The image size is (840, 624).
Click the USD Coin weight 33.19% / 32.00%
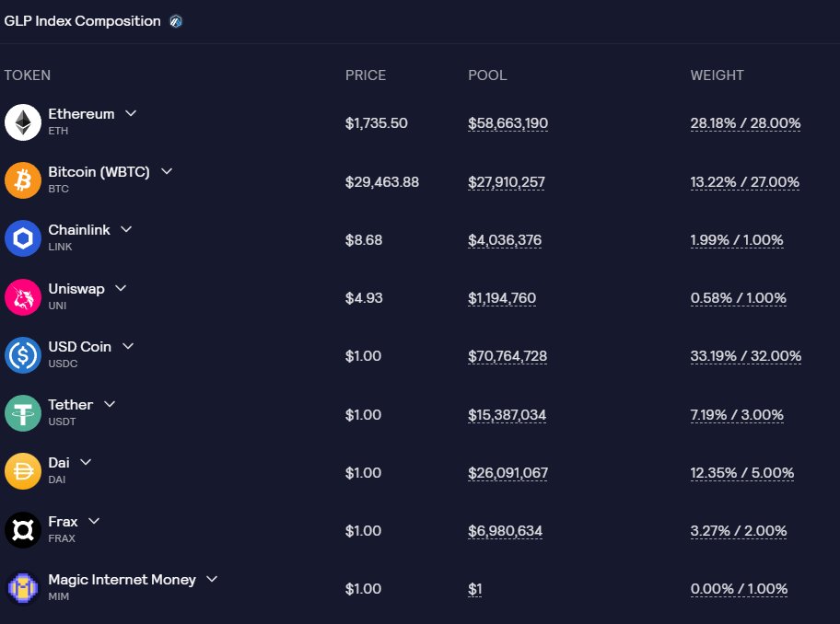[746, 356]
